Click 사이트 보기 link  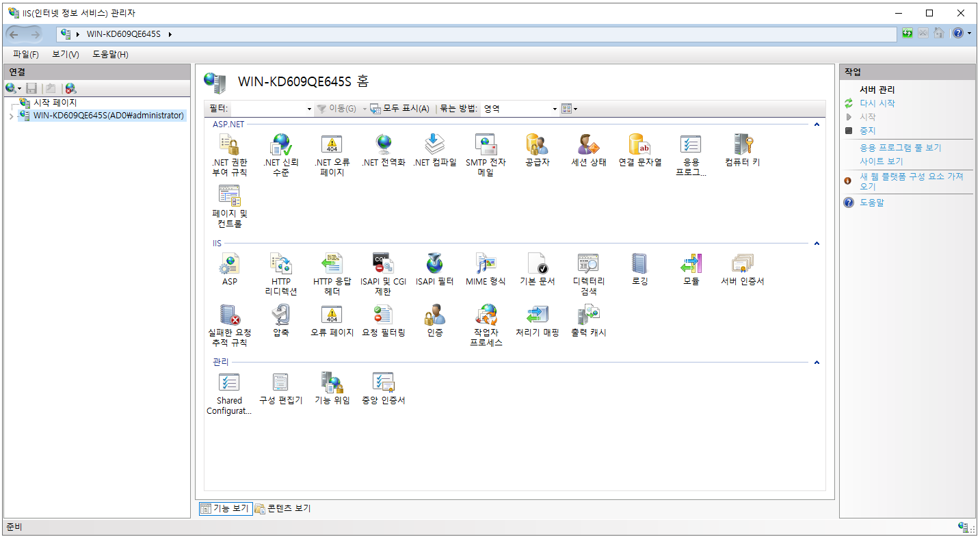(x=882, y=161)
